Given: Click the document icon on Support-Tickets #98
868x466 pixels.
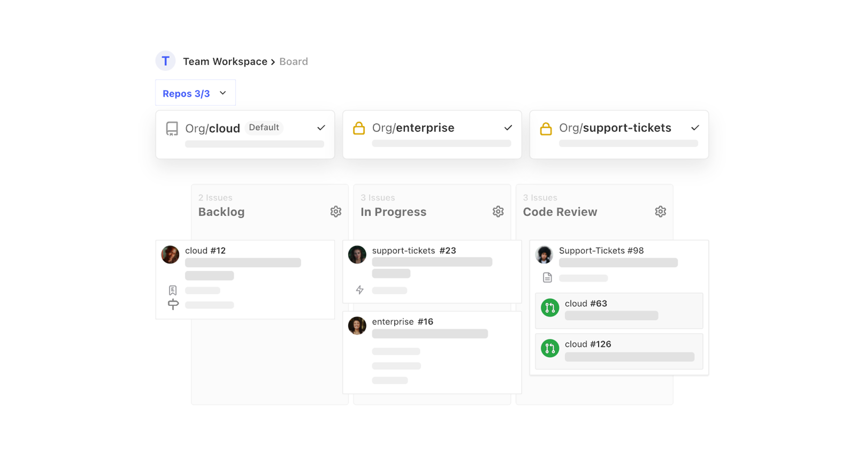Looking at the screenshot, I should point(547,278).
